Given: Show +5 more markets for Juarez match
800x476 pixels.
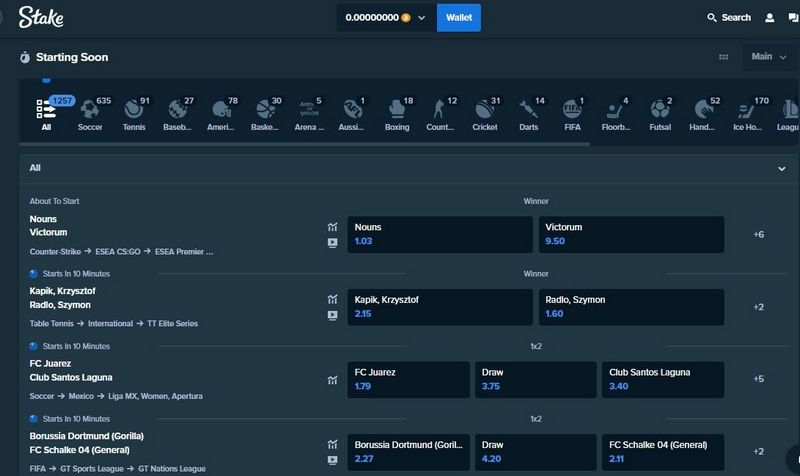Looking at the screenshot, I should (x=759, y=379).
